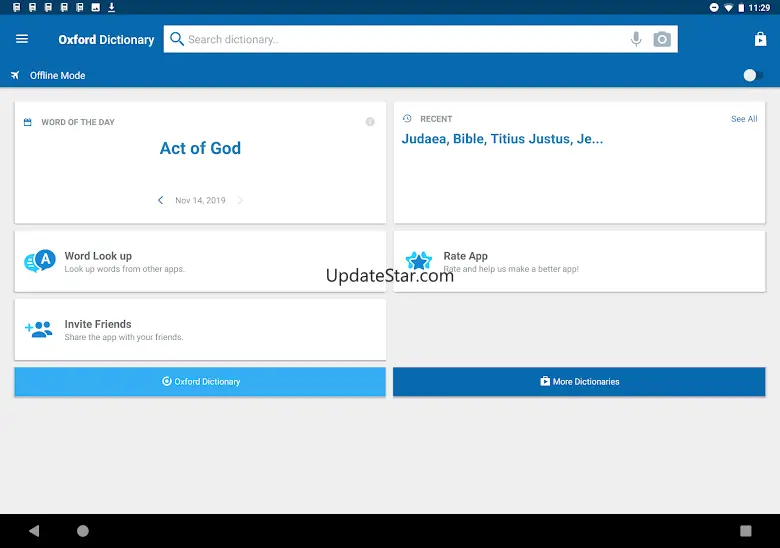This screenshot has width=780, height=548.
Task: Tap the Invite Friends people icon
Action: (38, 329)
